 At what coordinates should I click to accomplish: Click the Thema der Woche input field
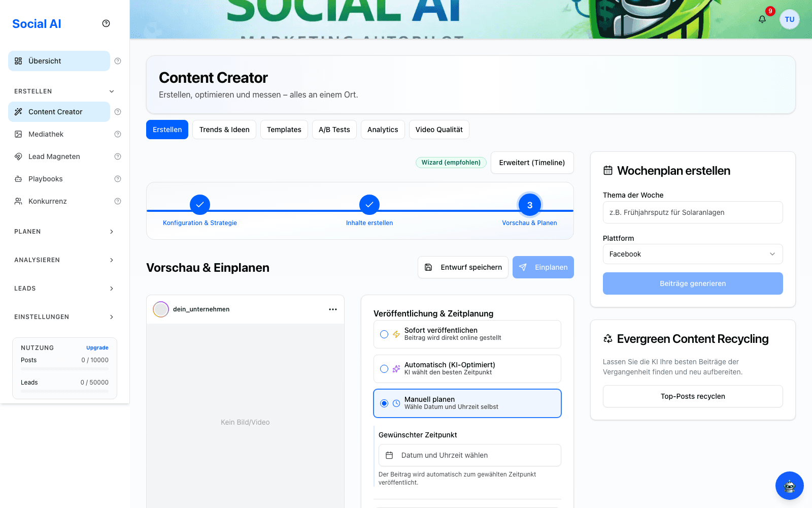point(693,212)
